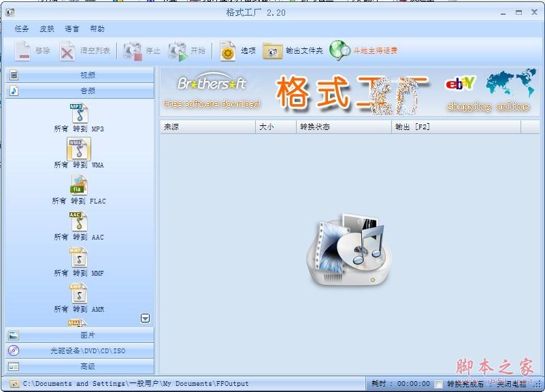The width and height of the screenshot is (545, 392).
Task: Open the Help (帮助) menu
Action: 97,29
